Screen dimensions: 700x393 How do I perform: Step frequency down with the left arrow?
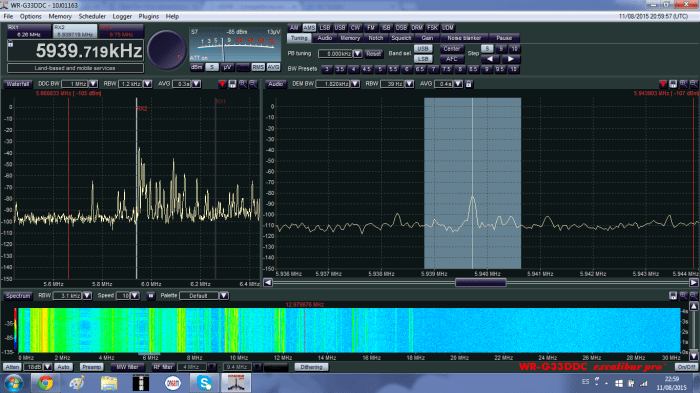tap(490, 59)
